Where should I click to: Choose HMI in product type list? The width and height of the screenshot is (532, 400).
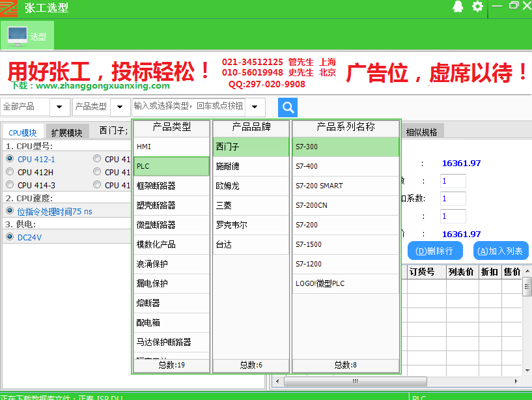172,147
